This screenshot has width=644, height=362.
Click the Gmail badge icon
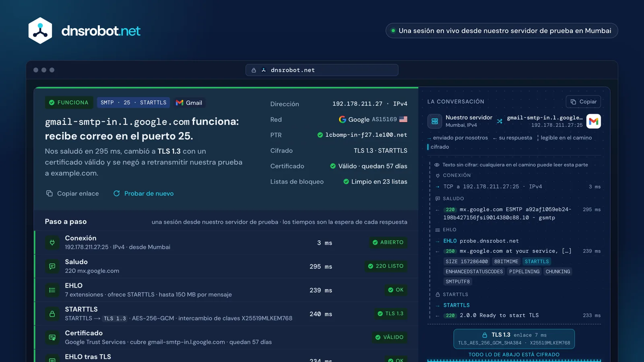[x=180, y=103]
